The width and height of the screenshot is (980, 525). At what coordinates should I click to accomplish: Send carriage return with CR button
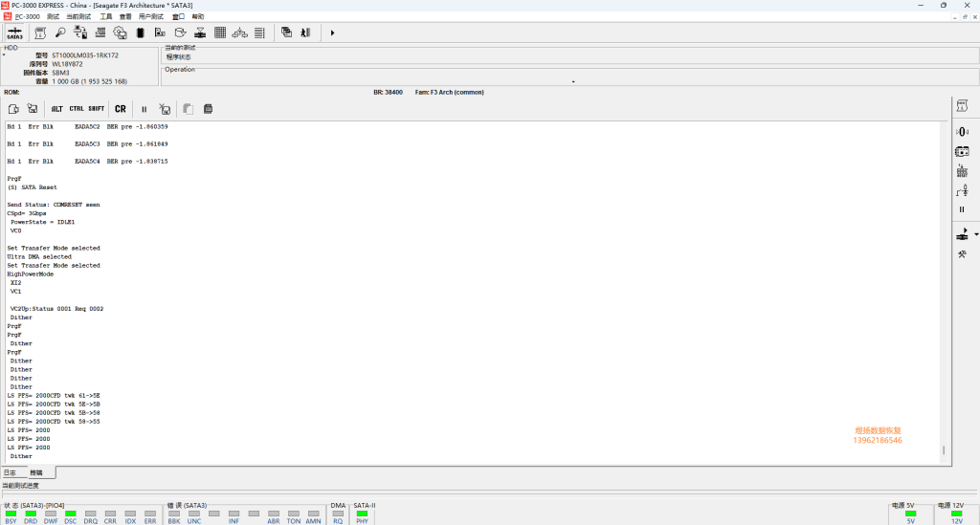[x=121, y=109]
